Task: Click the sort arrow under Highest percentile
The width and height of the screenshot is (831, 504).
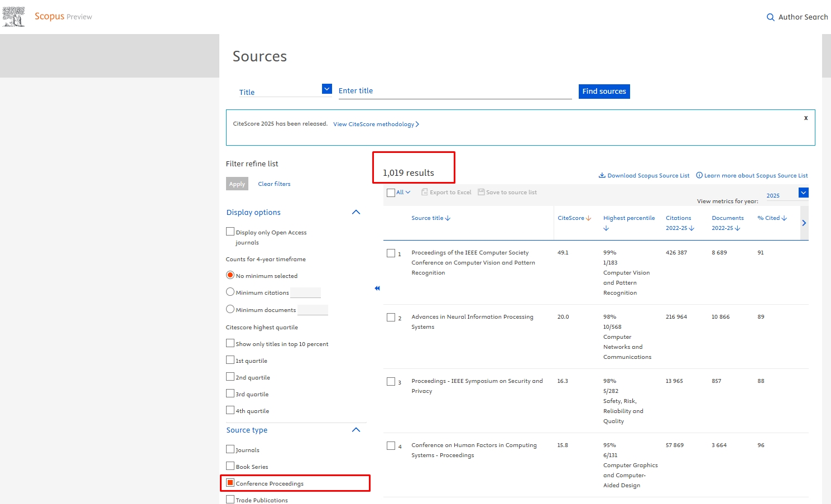Action: pos(606,228)
